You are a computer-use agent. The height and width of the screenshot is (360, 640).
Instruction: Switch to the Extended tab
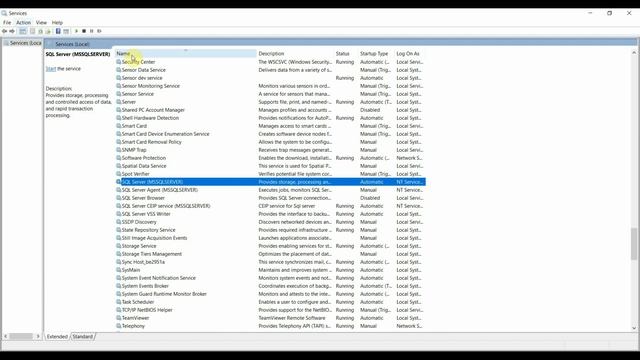57,337
